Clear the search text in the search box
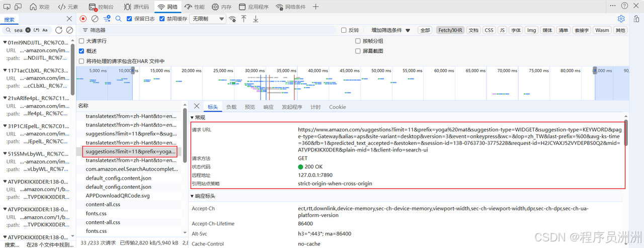 28,30
